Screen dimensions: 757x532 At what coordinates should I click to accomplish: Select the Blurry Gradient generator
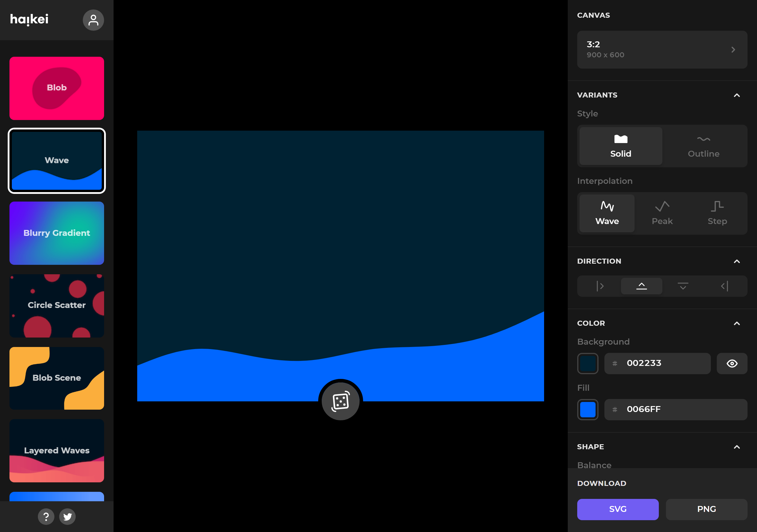(x=57, y=233)
